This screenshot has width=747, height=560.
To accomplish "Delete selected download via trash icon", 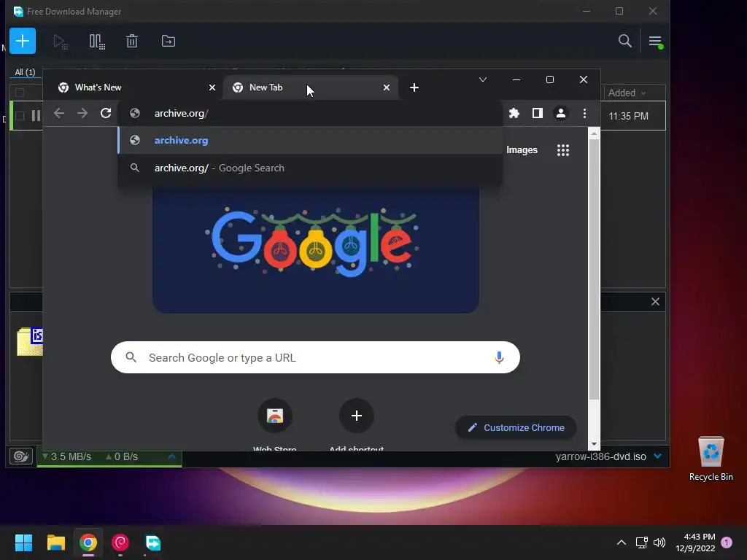I will [132, 41].
